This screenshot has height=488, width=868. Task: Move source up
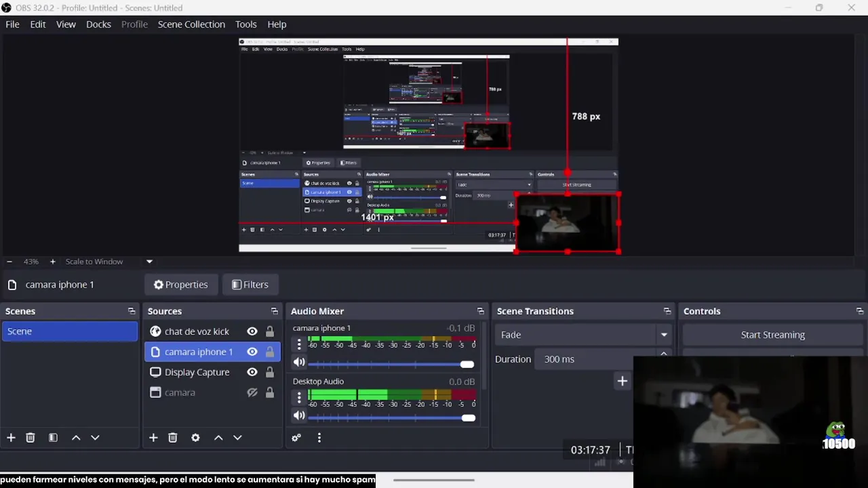tap(218, 438)
